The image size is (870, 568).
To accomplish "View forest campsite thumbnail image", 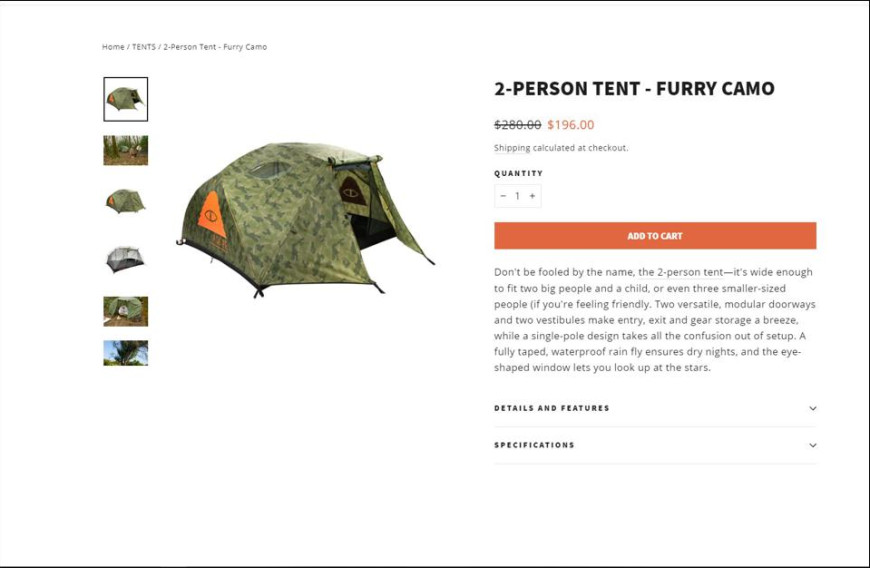I will (x=125, y=150).
